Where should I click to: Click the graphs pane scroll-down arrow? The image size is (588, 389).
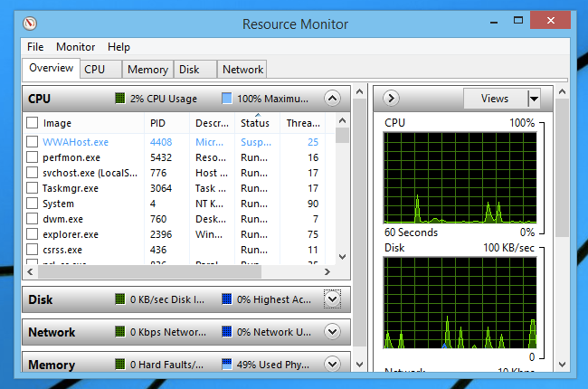[562, 365]
